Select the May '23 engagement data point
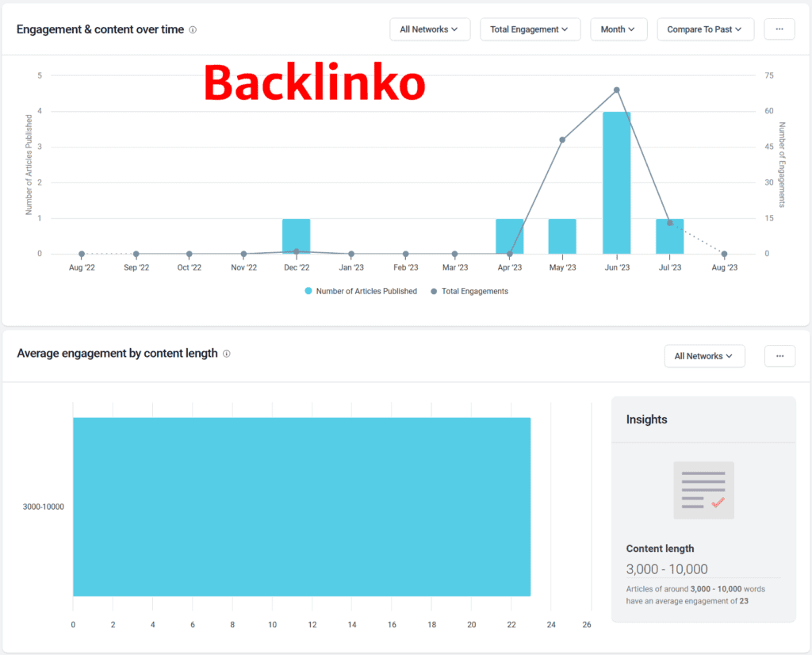Viewport: 812px width, 655px height. point(562,140)
